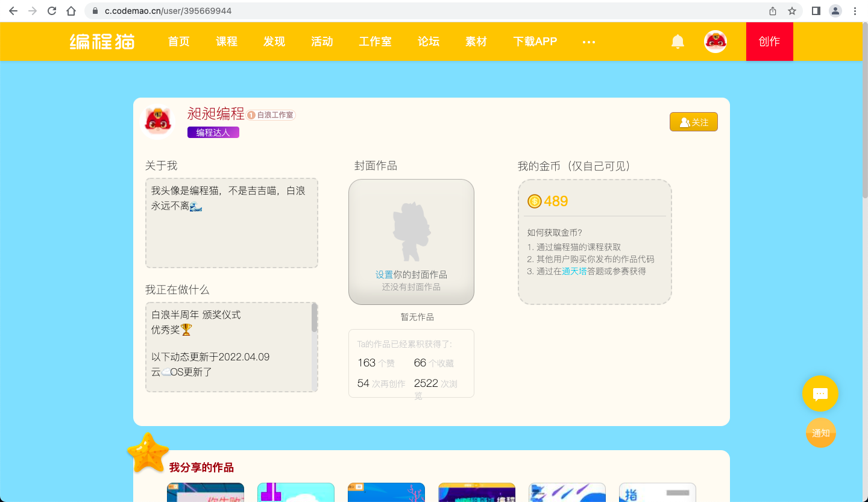
Task: View the site lock security info
Action: (x=95, y=11)
